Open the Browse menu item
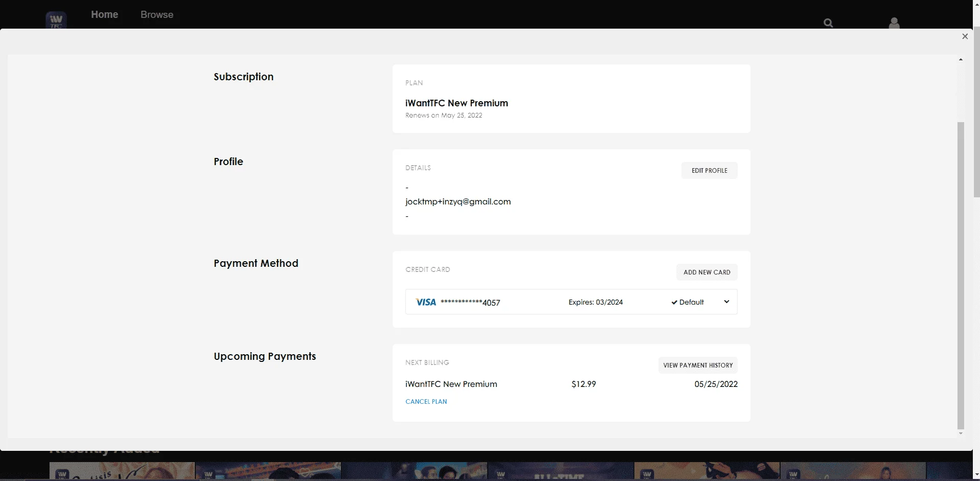The image size is (980, 481). [157, 15]
